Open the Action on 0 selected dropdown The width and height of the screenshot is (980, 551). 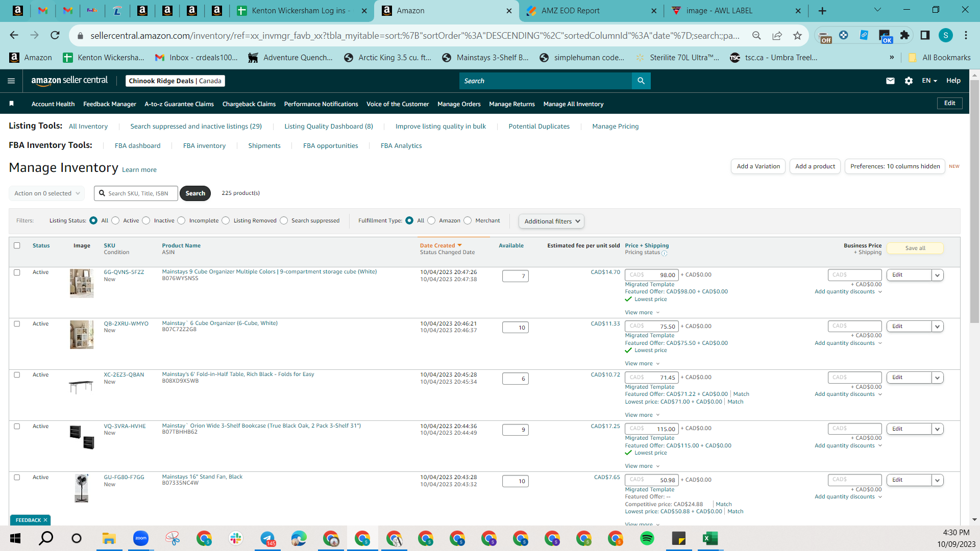point(46,193)
